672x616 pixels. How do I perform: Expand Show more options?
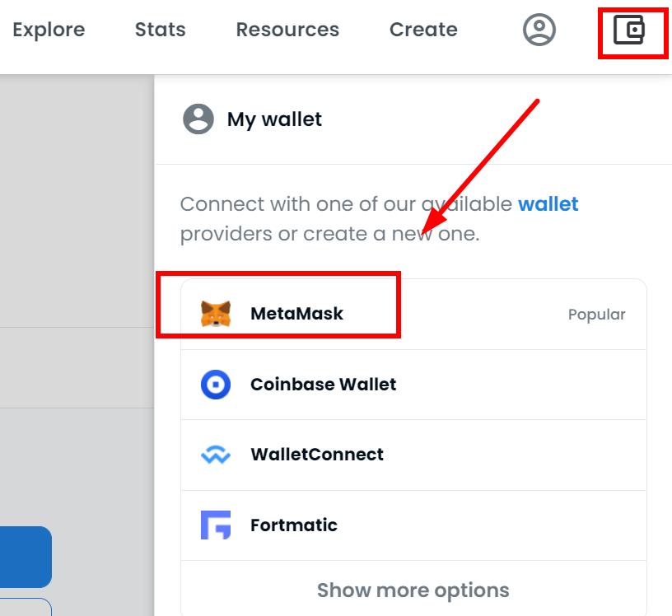point(413,590)
